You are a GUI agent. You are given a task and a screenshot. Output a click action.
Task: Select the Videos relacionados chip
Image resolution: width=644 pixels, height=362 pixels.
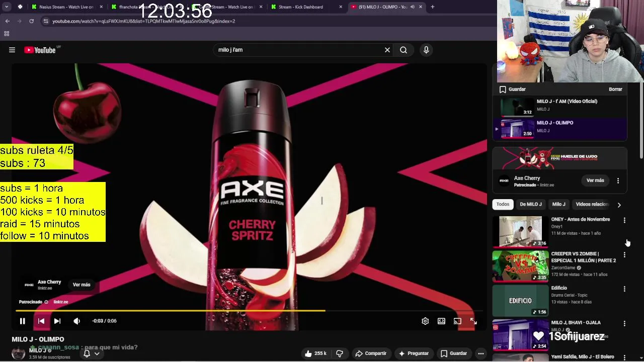pos(592,204)
